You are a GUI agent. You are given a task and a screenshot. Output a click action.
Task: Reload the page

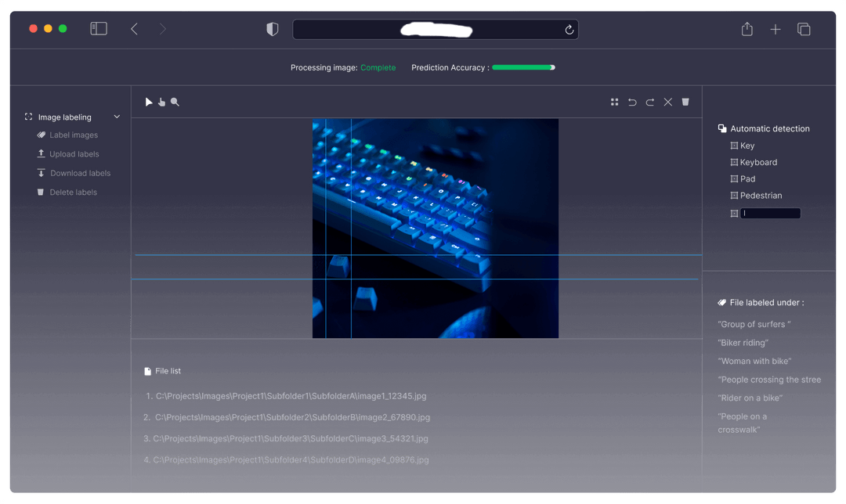(569, 30)
